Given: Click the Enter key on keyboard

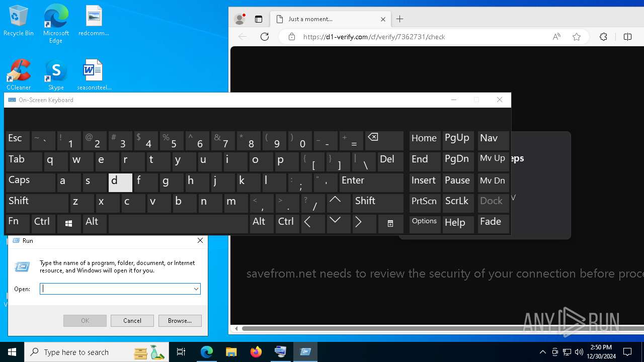Looking at the screenshot, I should tap(371, 182).
